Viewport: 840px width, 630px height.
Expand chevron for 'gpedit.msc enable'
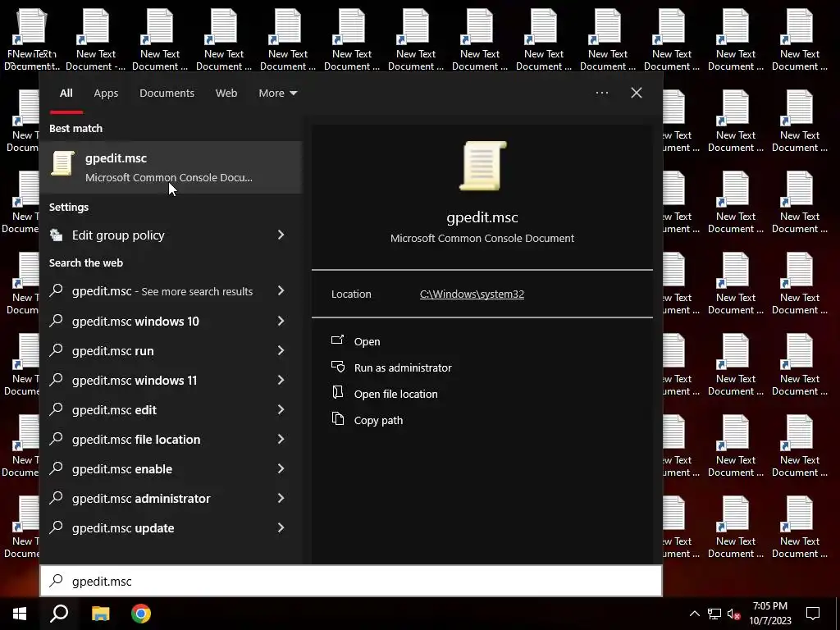click(x=281, y=468)
